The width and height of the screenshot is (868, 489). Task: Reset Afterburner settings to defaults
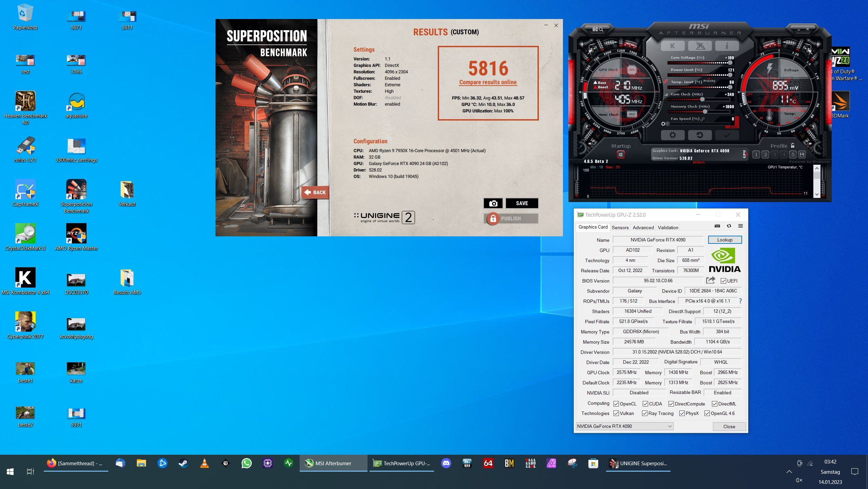pos(700,135)
